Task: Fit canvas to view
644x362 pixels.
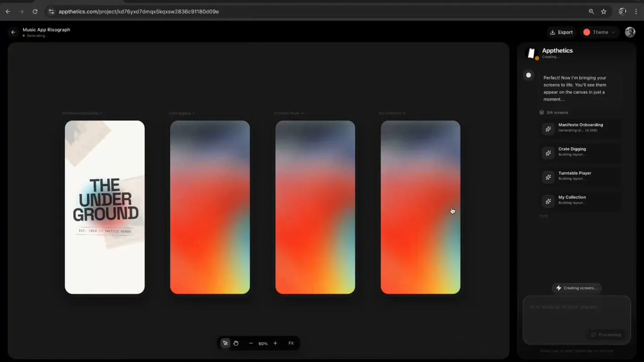Action: pos(291,343)
